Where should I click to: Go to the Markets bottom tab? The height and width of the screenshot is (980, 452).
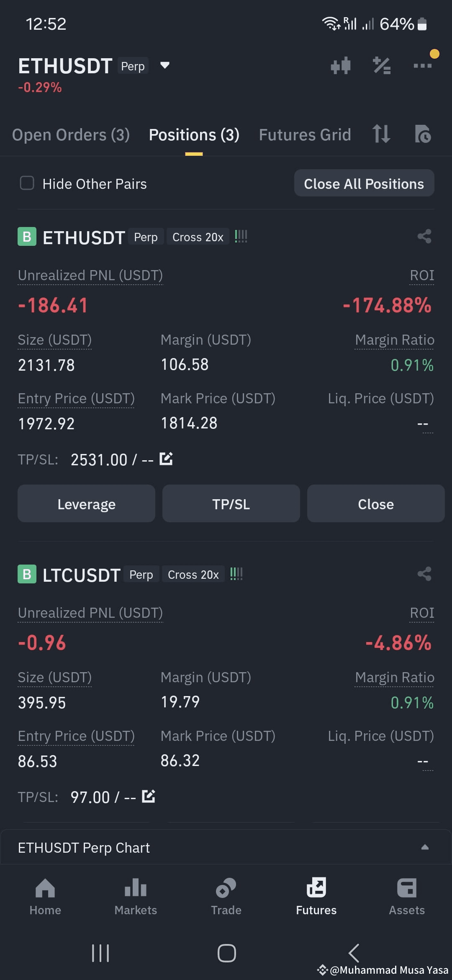pos(136,897)
